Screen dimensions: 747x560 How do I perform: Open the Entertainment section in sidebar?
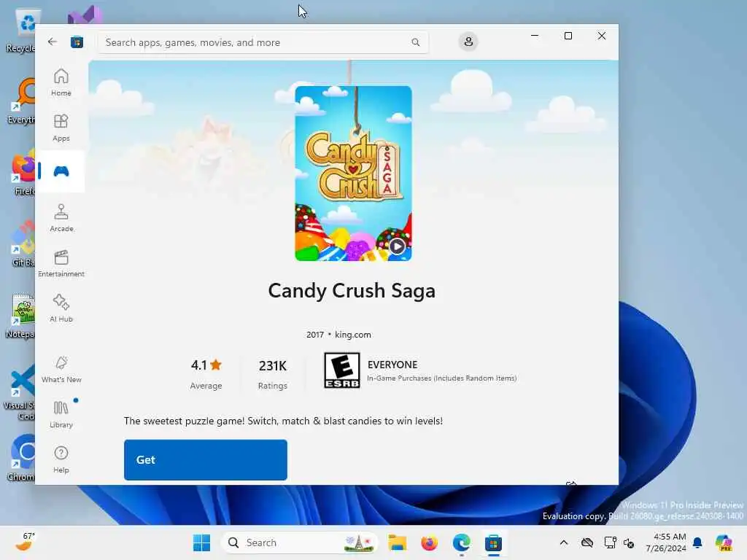[61, 263]
